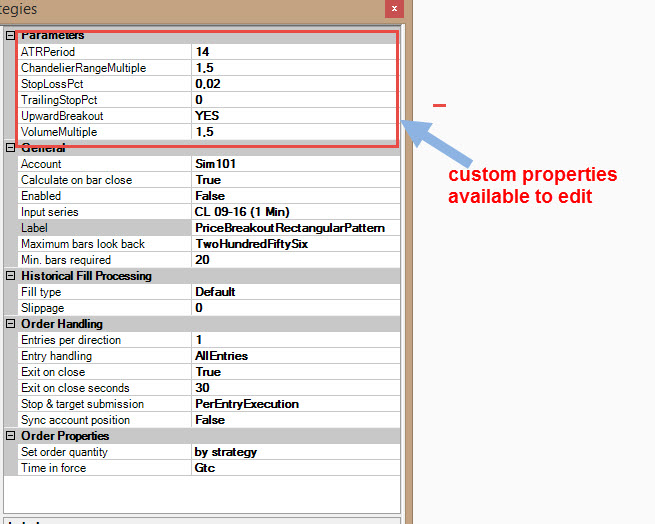Collapse the Order Handling section

coord(10,324)
